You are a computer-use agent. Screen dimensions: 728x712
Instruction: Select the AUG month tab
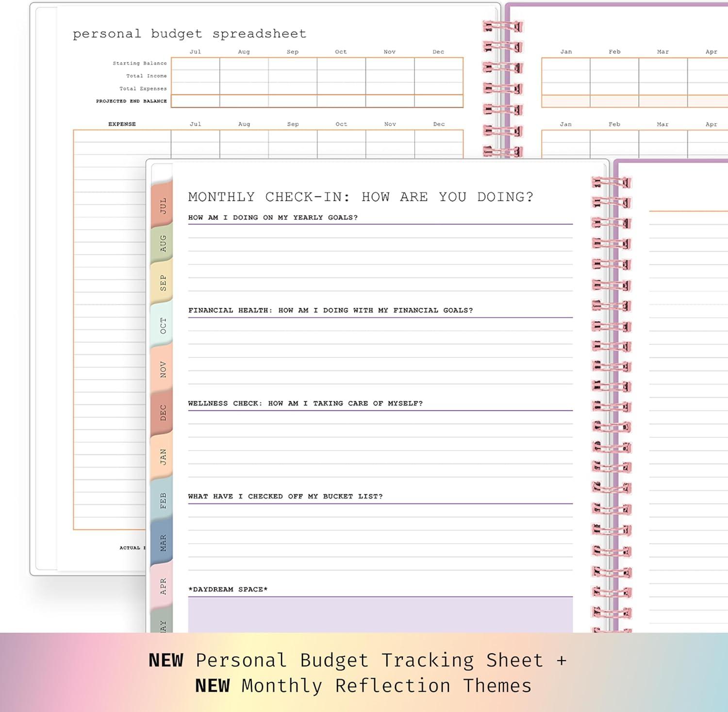[x=162, y=241]
